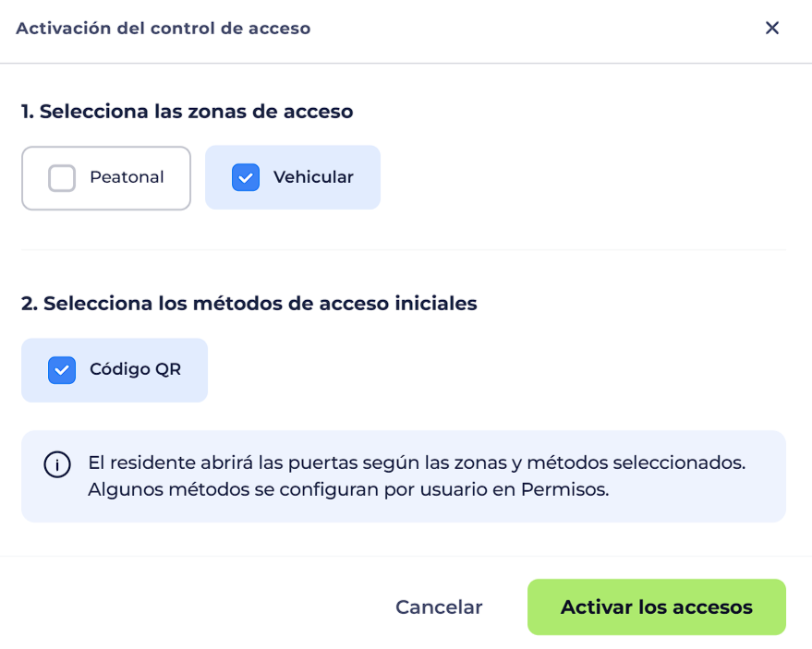Click the blue checkmark beside Código QR

tap(62, 370)
